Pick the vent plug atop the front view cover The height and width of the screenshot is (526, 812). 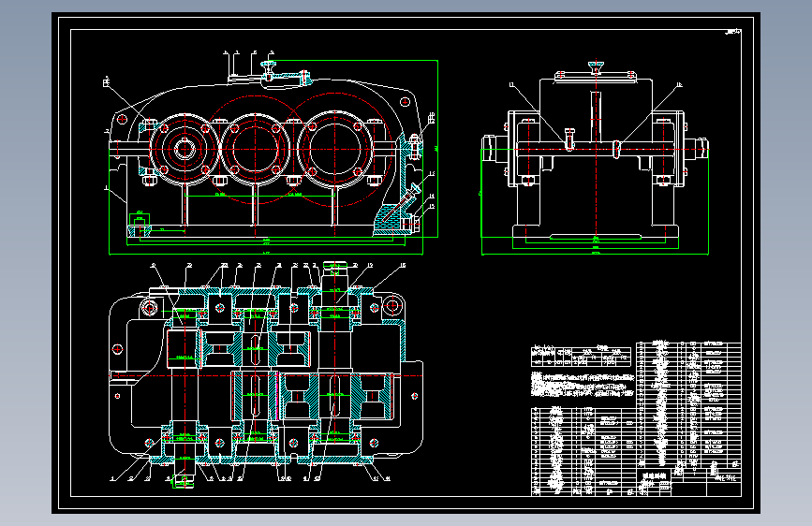coord(268,69)
